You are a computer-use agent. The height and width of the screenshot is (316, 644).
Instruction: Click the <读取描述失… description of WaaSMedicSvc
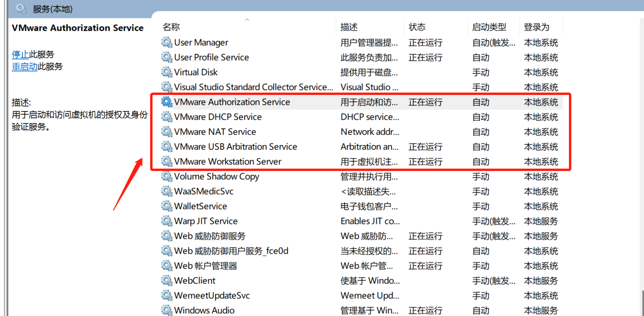(369, 191)
